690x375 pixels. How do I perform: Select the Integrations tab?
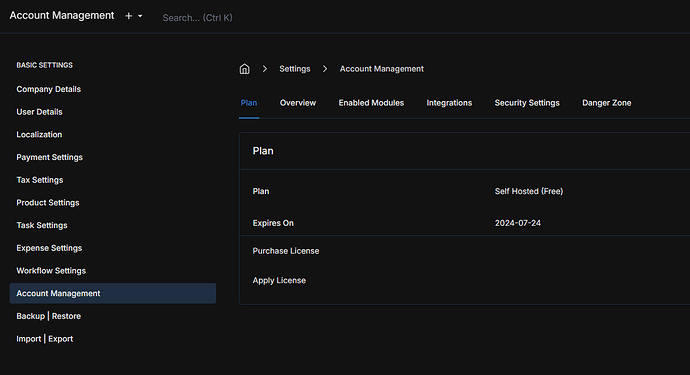pyautogui.click(x=449, y=103)
